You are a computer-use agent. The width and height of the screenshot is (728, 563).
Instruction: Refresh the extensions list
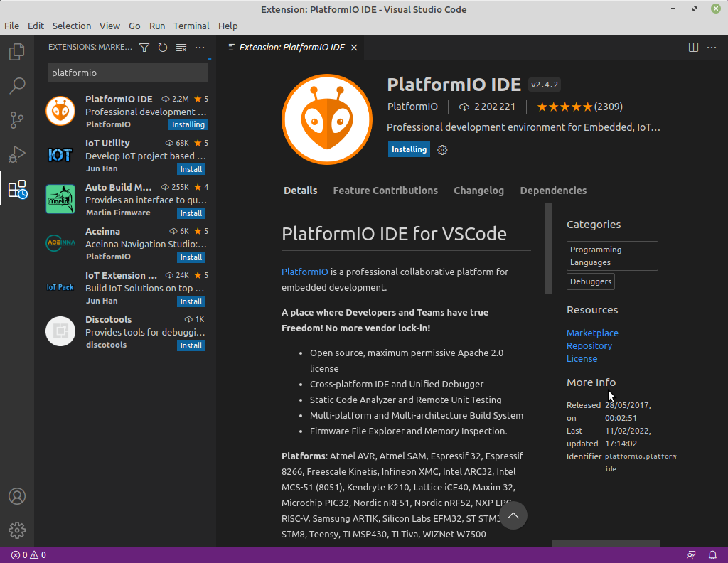(x=163, y=48)
